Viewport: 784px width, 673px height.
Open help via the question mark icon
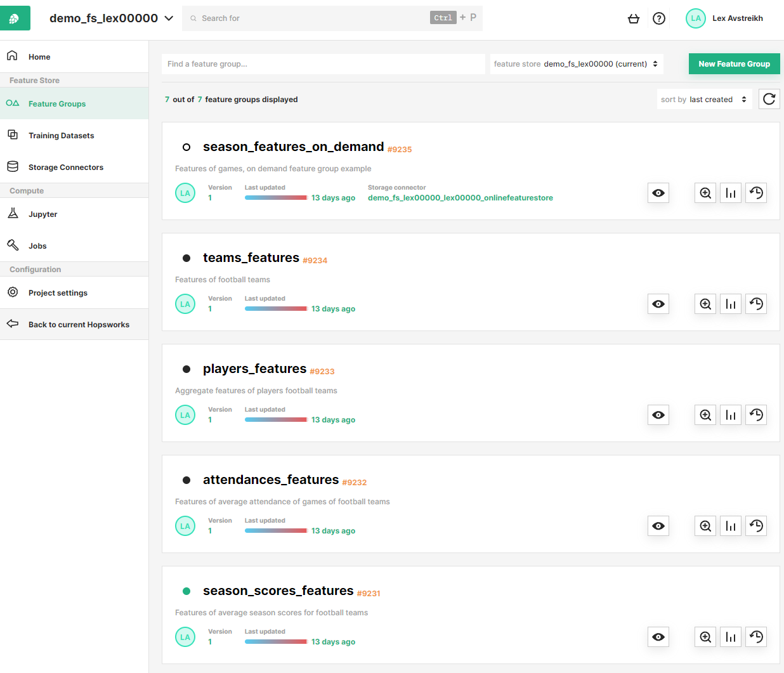(658, 18)
